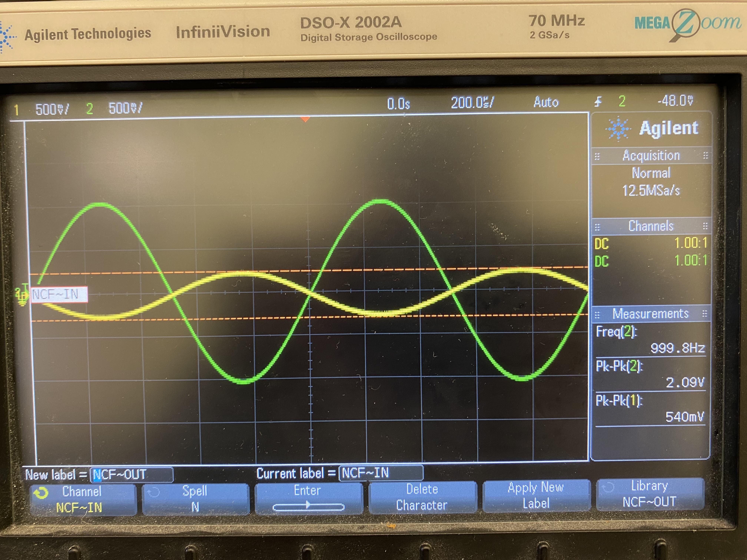
Task: Click the rising edge trigger slope icon
Action: [x=598, y=101]
